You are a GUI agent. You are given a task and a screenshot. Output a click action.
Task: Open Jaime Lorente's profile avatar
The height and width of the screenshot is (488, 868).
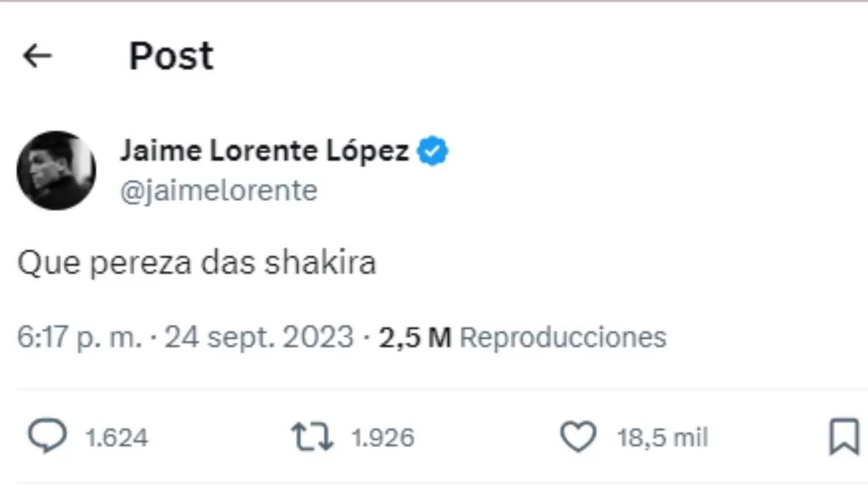point(56,170)
